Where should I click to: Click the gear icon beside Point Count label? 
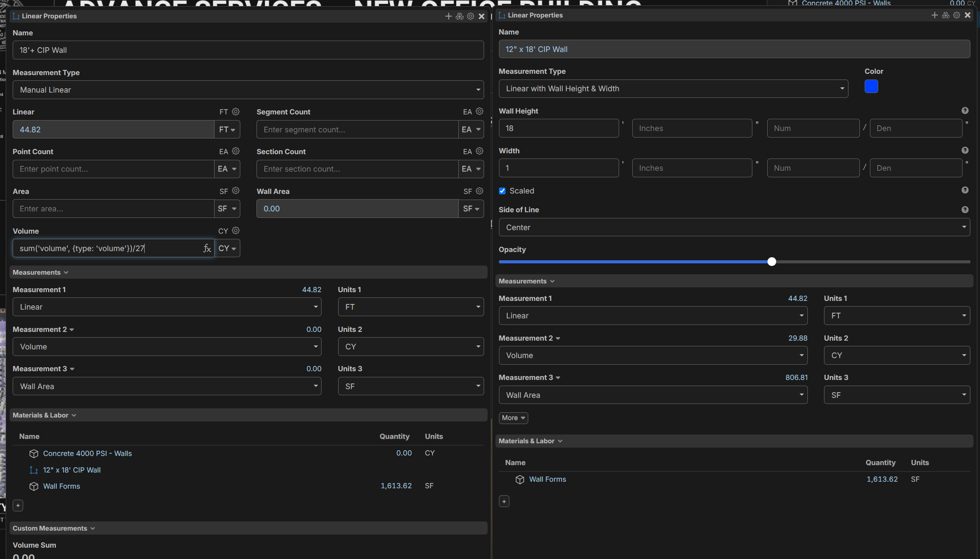tap(236, 151)
